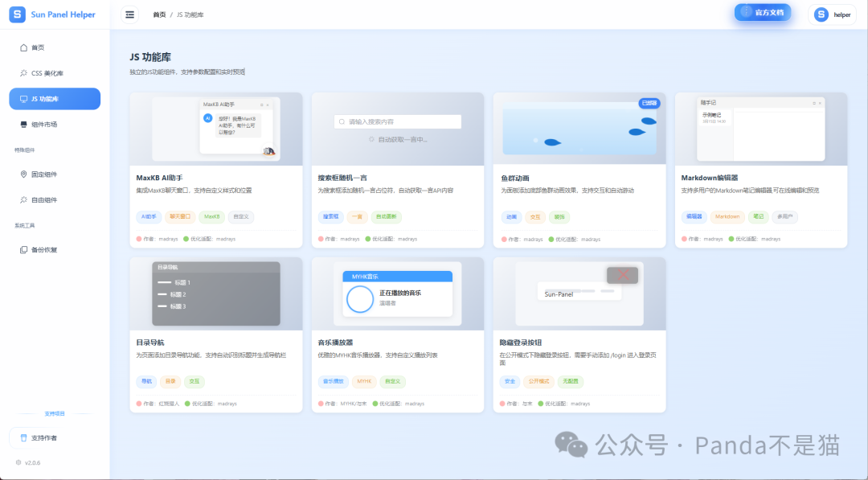Select the 首页 home icon in sidebar

(x=23, y=47)
